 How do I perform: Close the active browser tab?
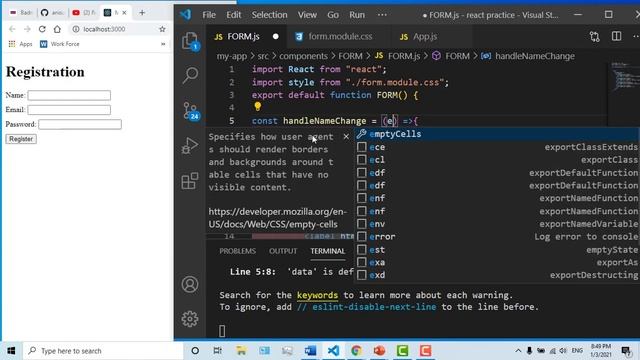click(x=124, y=13)
